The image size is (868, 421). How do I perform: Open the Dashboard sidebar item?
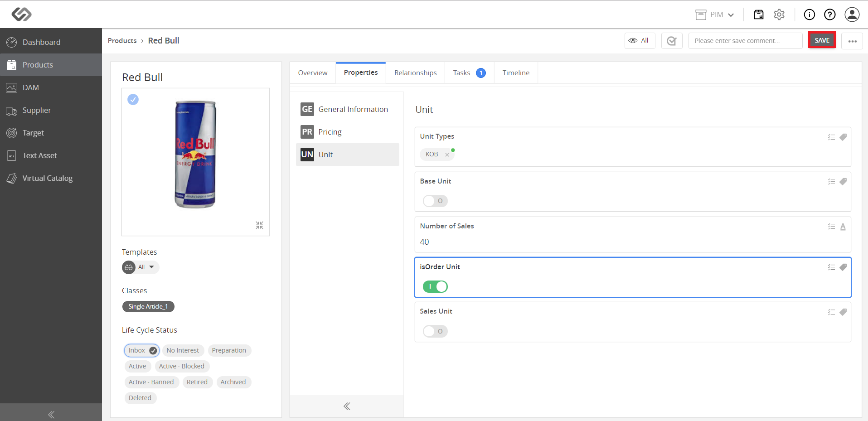[51, 42]
